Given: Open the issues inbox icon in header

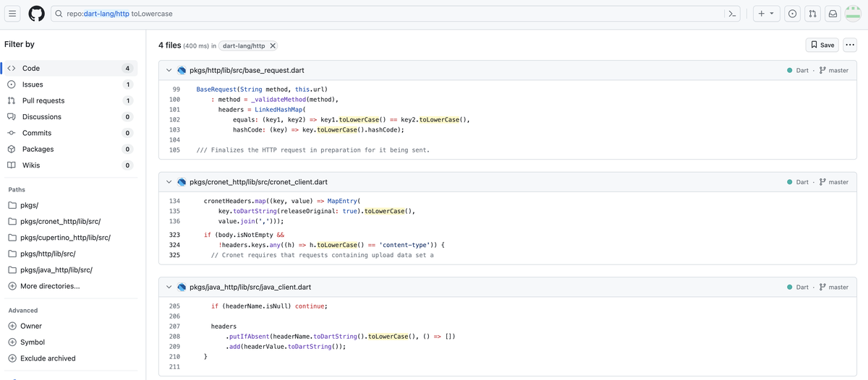Looking at the screenshot, I should coord(793,14).
